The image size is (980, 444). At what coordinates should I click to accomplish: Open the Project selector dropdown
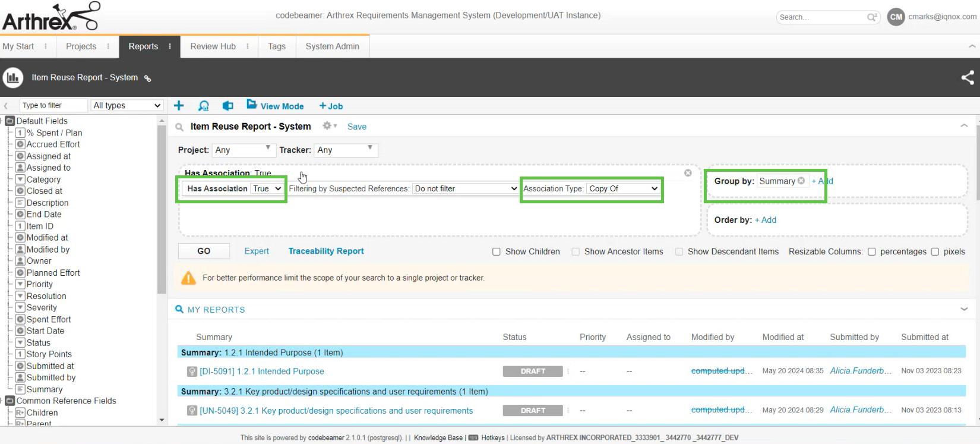click(242, 150)
